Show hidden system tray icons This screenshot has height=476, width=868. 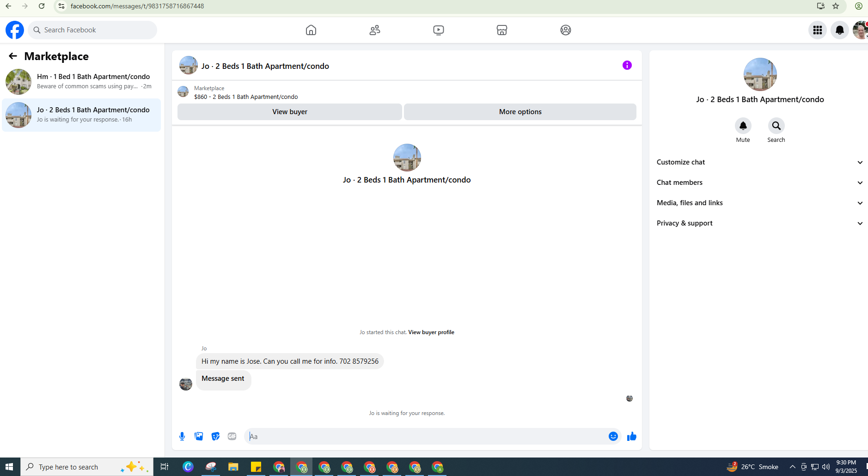(x=792, y=467)
